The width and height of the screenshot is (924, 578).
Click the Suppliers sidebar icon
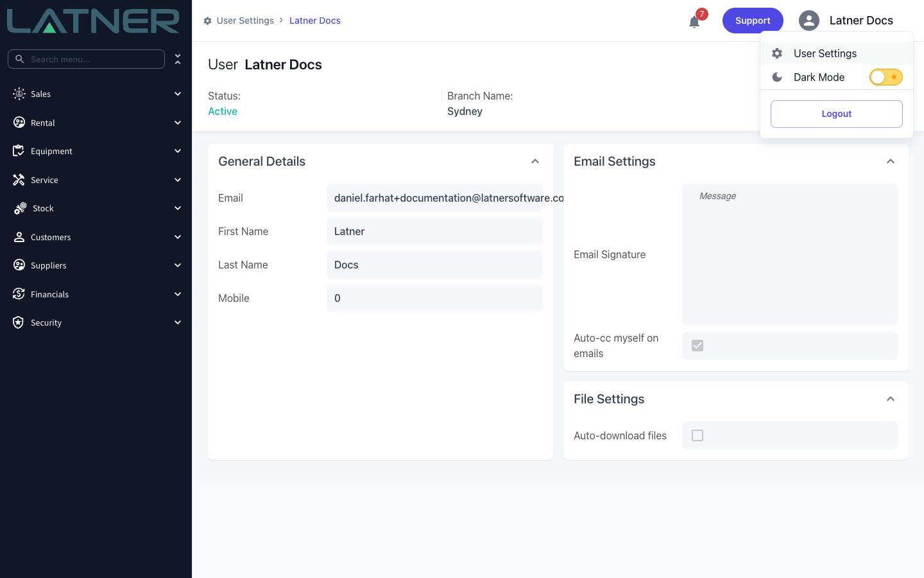pos(19,265)
